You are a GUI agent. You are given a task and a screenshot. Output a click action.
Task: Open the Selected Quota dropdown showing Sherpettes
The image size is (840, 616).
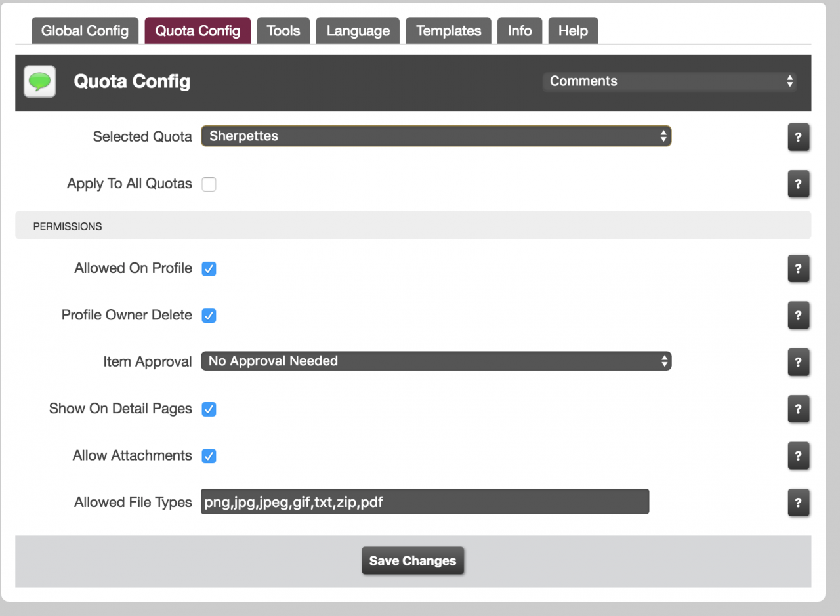(x=436, y=136)
